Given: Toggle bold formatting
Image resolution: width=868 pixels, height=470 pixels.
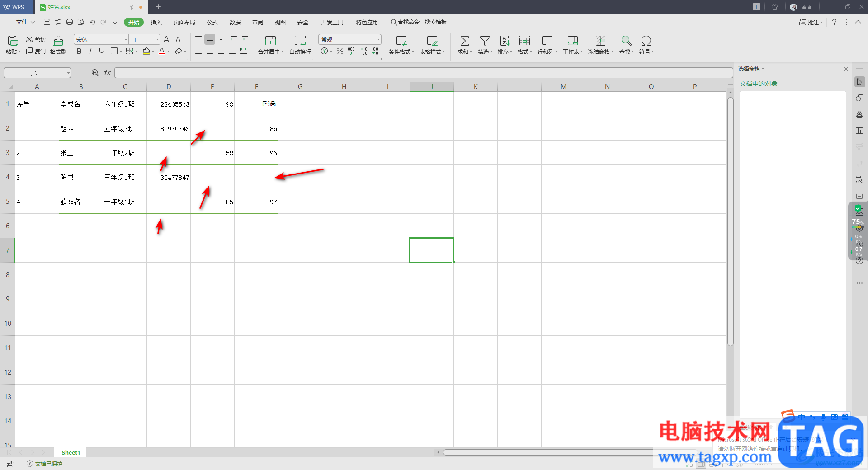Looking at the screenshot, I should click(79, 51).
